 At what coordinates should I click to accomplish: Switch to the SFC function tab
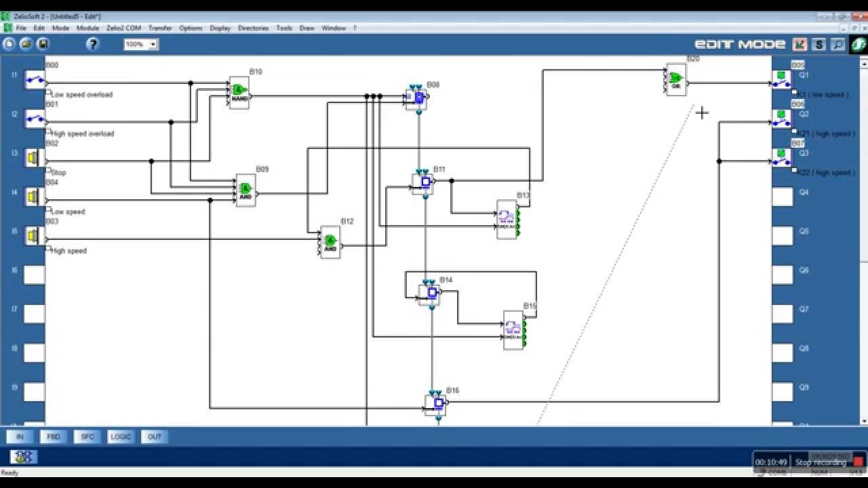pos(87,436)
